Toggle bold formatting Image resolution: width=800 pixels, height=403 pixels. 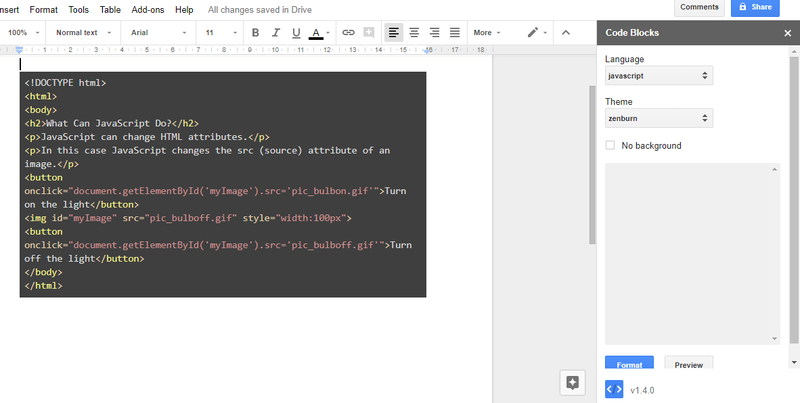tap(256, 33)
